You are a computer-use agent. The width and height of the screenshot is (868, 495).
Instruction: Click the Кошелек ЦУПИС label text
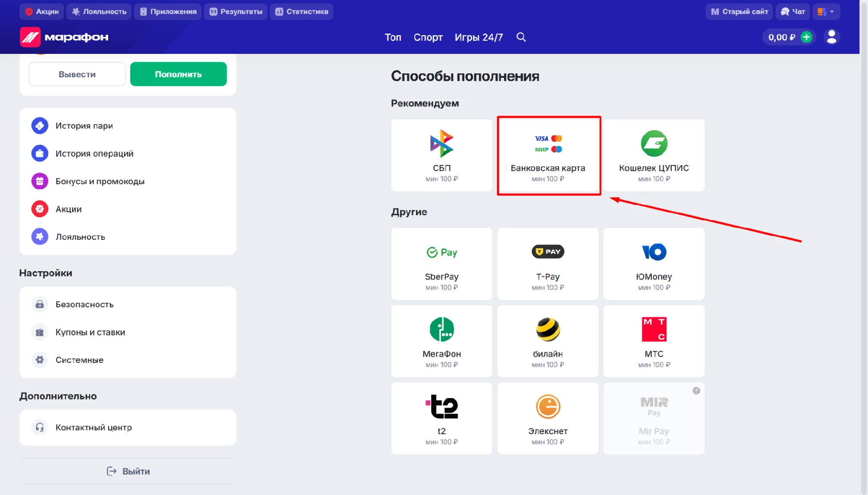pyautogui.click(x=654, y=168)
